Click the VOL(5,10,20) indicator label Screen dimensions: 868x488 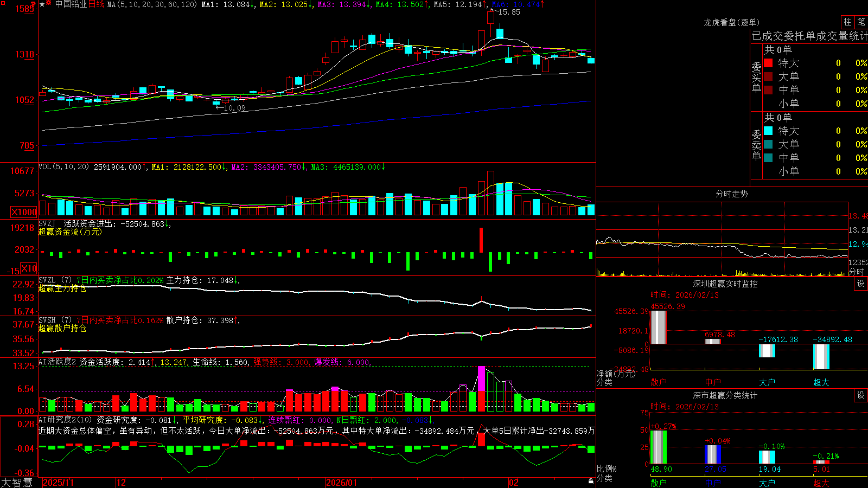(x=63, y=167)
